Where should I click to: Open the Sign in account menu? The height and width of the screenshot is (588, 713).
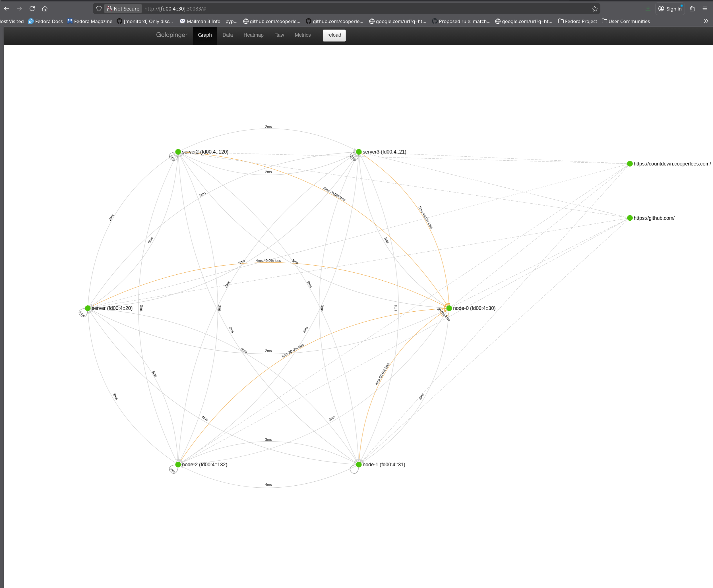coord(670,9)
